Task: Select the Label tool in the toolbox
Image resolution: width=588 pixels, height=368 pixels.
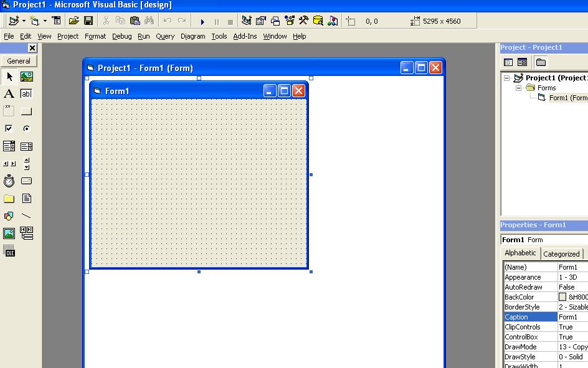Action: [x=9, y=93]
